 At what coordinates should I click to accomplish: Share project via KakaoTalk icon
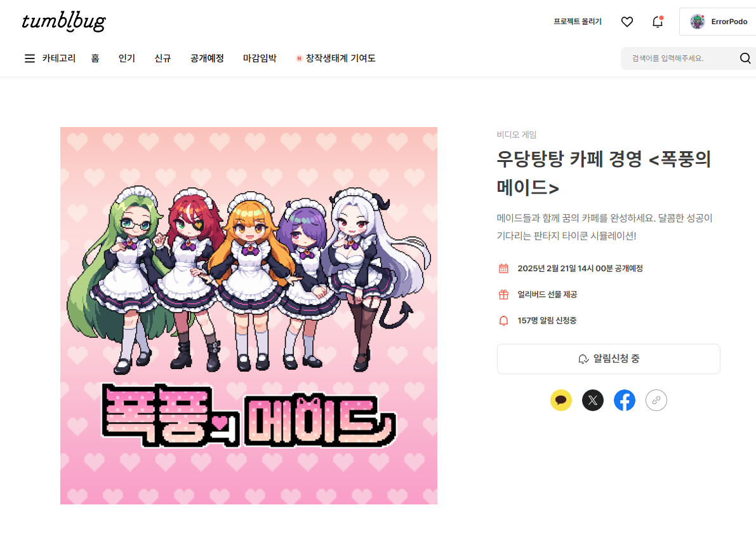560,400
